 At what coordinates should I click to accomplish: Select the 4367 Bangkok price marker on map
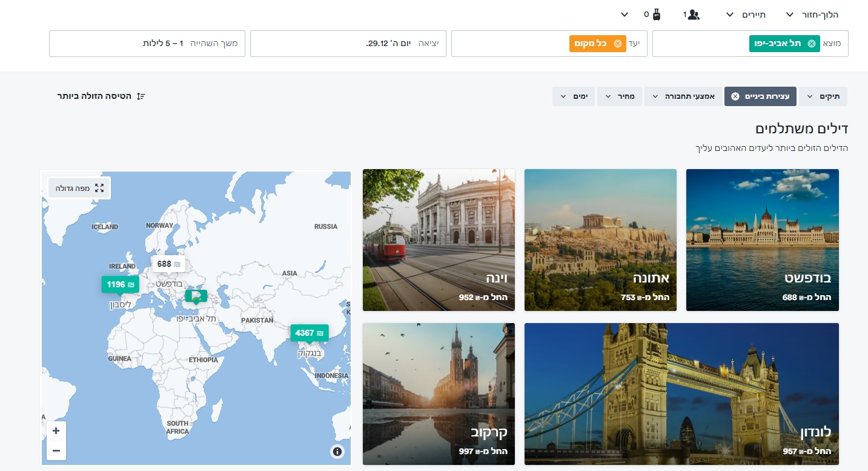309,333
